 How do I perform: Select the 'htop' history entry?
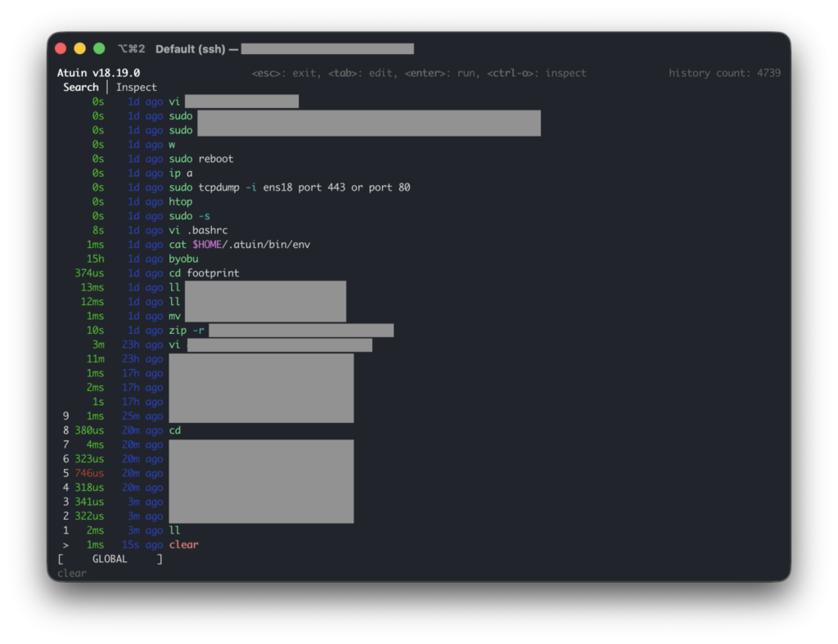pos(181,202)
